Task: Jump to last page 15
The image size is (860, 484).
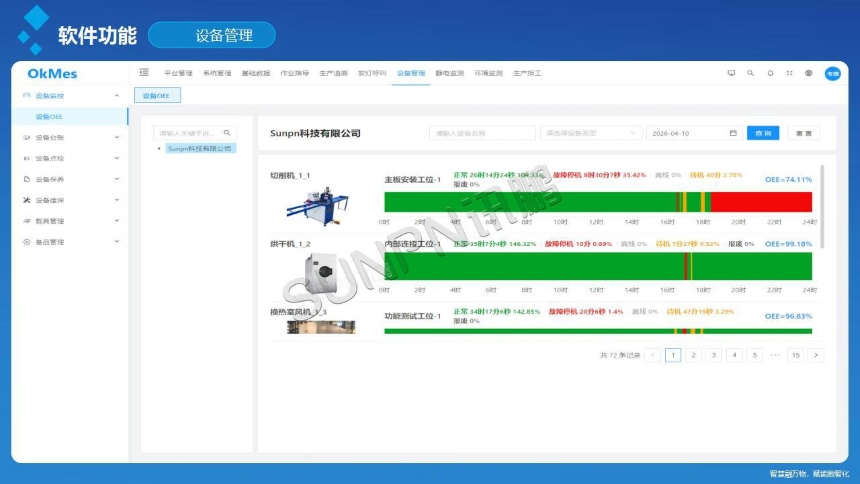Action: coord(795,355)
